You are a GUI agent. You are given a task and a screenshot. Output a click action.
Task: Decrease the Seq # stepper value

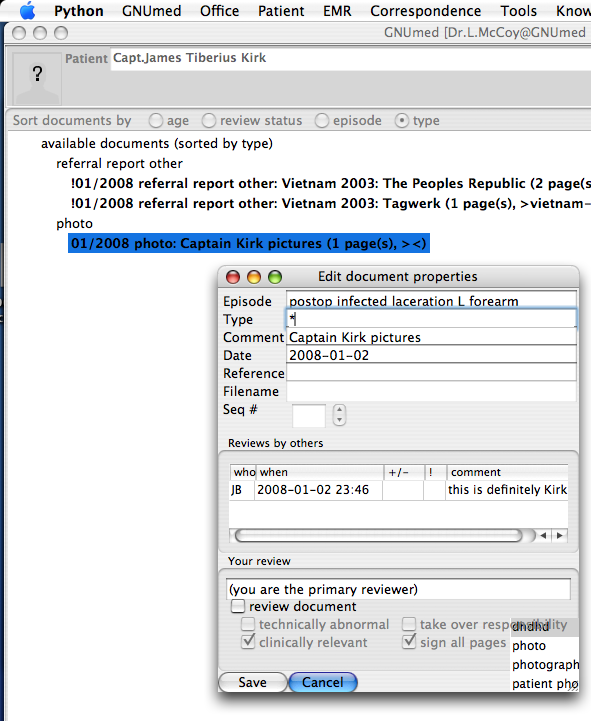339,420
